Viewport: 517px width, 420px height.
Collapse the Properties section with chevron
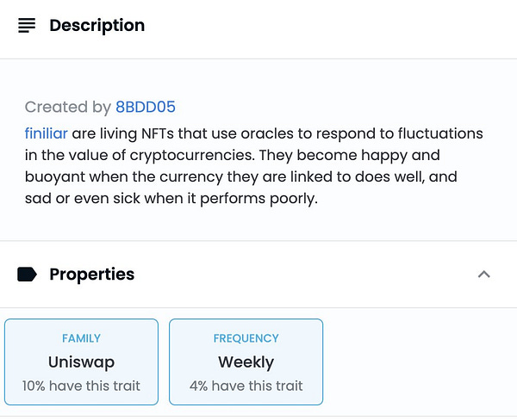pyautogui.click(x=484, y=274)
